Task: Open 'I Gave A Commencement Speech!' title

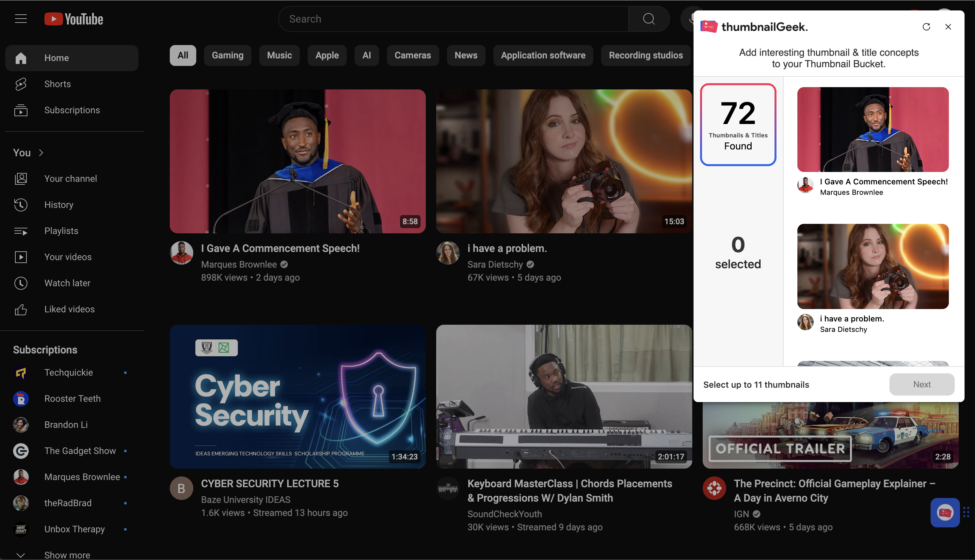Action: pyautogui.click(x=280, y=248)
